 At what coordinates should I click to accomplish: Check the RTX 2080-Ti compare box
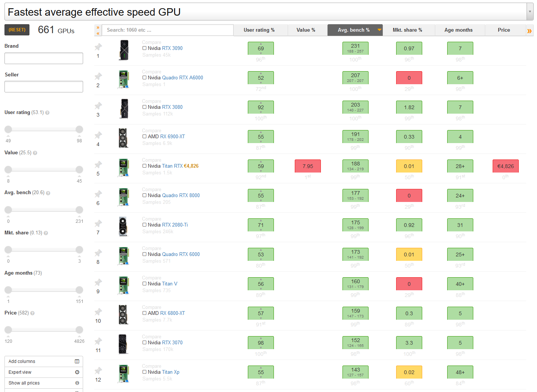[x=144, y=225]
